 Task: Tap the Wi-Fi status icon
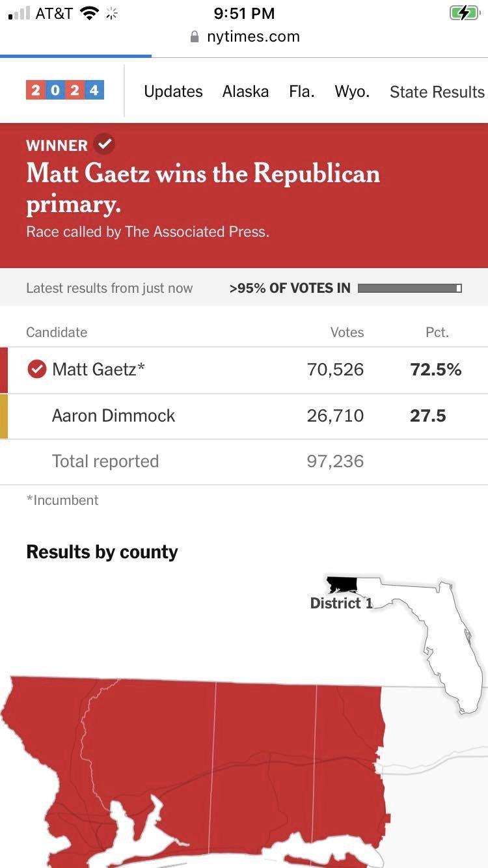pos(88,13)
